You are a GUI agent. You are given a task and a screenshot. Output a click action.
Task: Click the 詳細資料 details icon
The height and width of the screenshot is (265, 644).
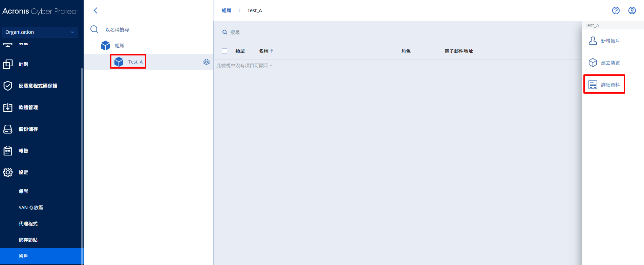(593, 85)
